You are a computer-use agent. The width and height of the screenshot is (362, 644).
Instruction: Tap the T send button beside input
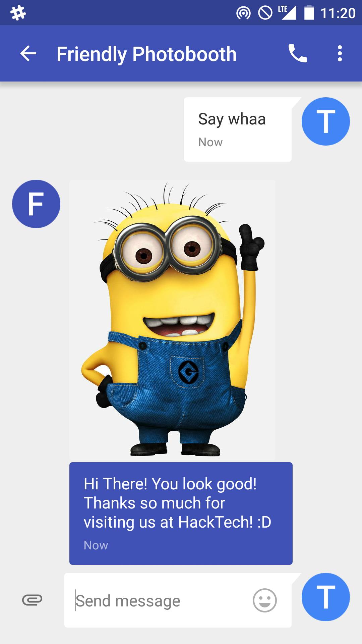tap(326, 597)
